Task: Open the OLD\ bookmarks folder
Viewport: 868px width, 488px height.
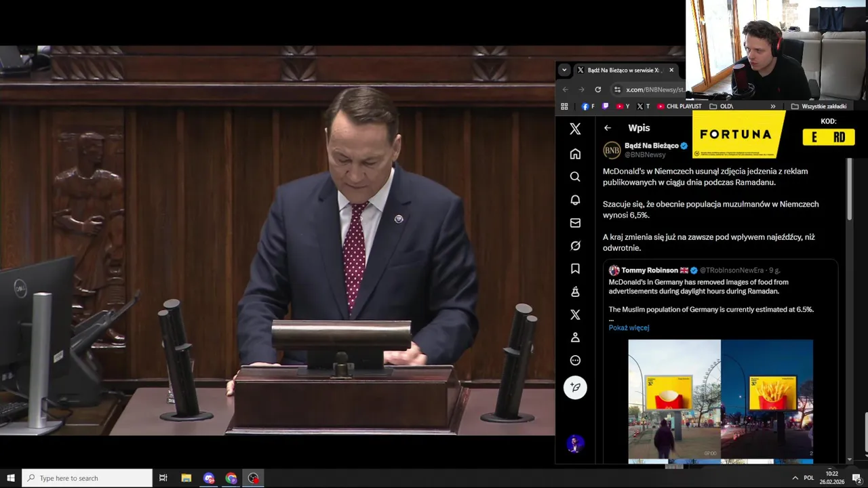Action: tap(721, 106)
